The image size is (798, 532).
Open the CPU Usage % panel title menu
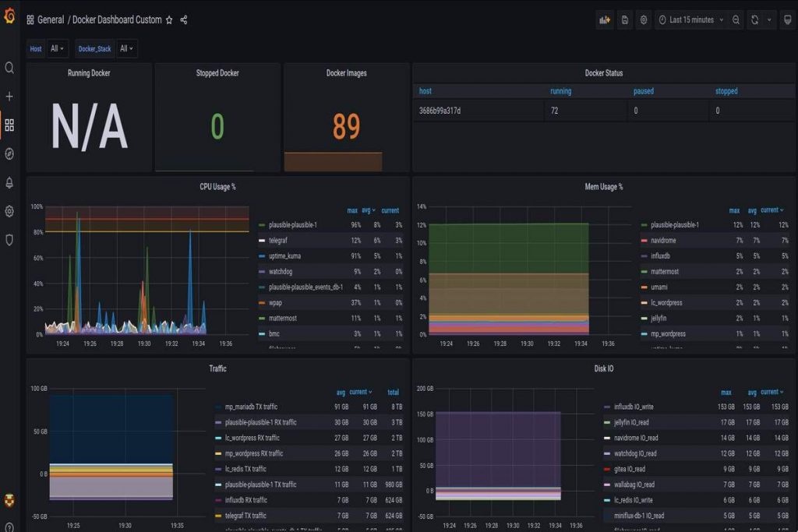point(217,187)
